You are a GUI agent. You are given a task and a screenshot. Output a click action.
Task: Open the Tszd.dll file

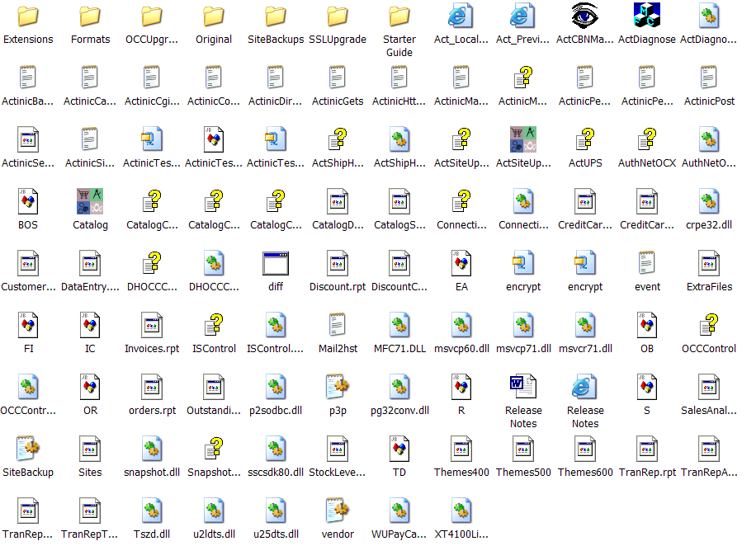(152, 511)
